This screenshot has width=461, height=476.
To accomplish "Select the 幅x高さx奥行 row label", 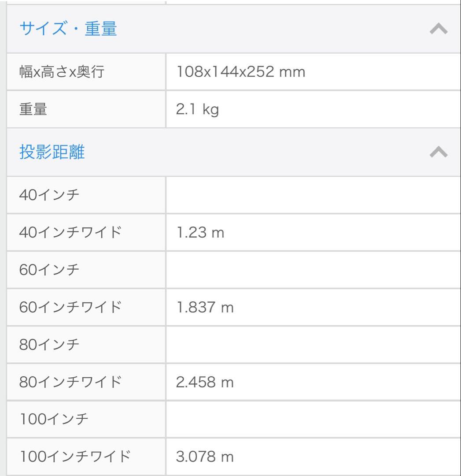I will 62,71.
